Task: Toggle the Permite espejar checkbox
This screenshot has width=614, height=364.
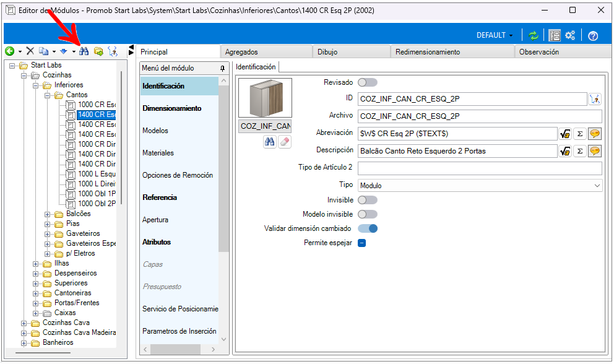Action: (362, 243)
